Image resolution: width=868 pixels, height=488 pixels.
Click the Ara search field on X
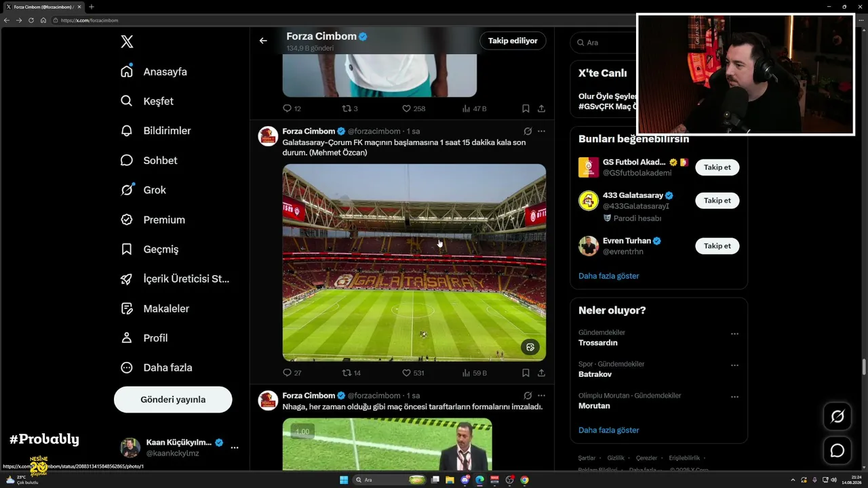click(603, 42)
